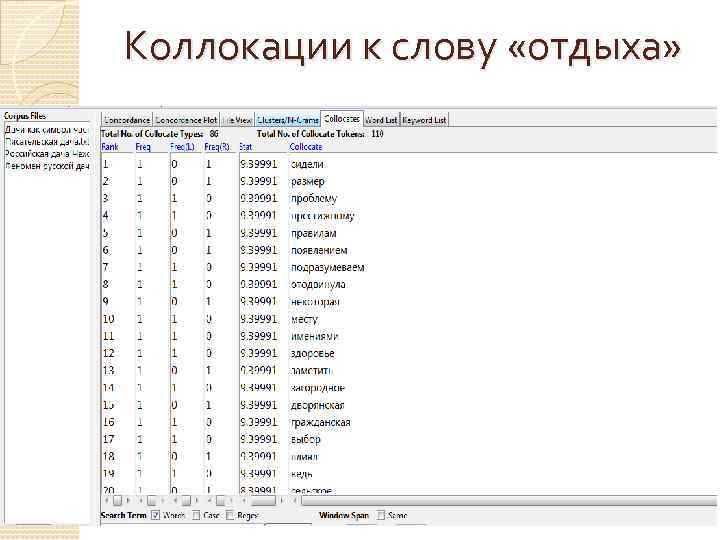
Task: Click collocate 'имениями'
Action: 315,336
